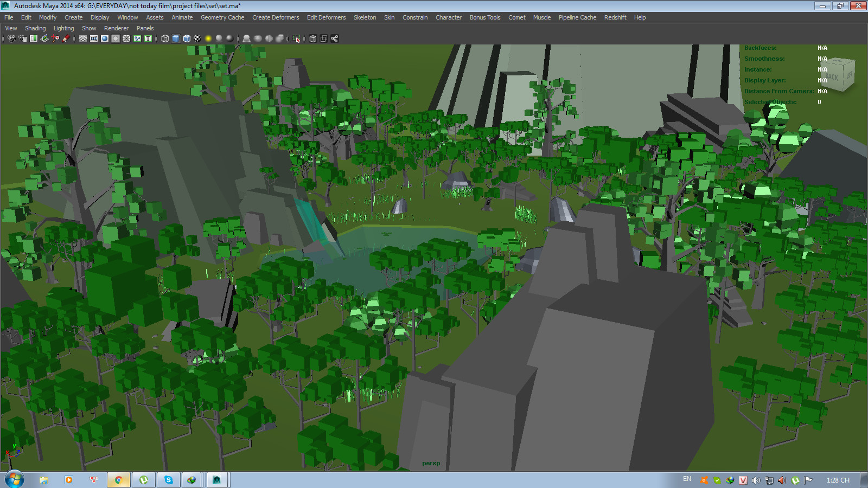Open the camera bookmarks icon
The width and height of the screenshot is (868, 488).
tap(34, 38)
